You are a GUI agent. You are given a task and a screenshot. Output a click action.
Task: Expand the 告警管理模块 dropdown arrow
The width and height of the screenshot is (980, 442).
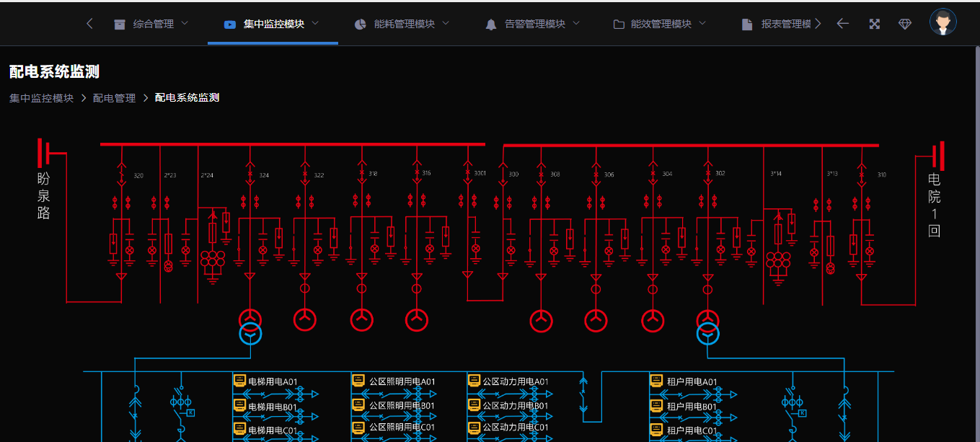click(576, 23)
